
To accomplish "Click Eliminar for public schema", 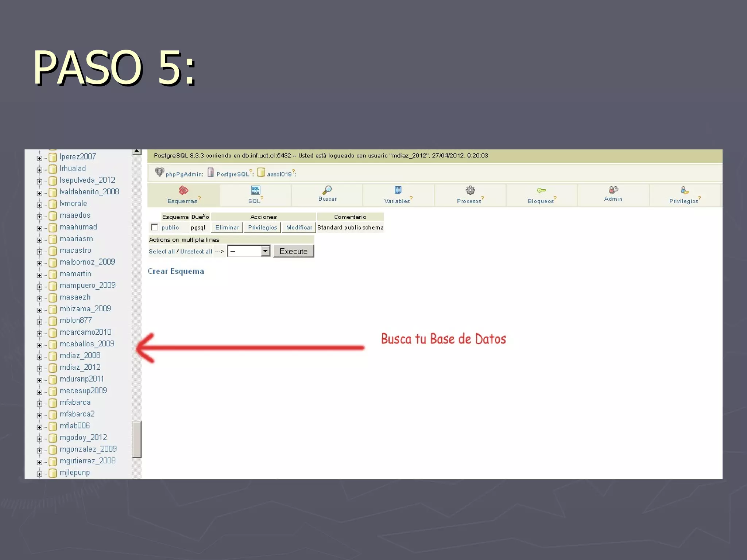I will point(227,227).
